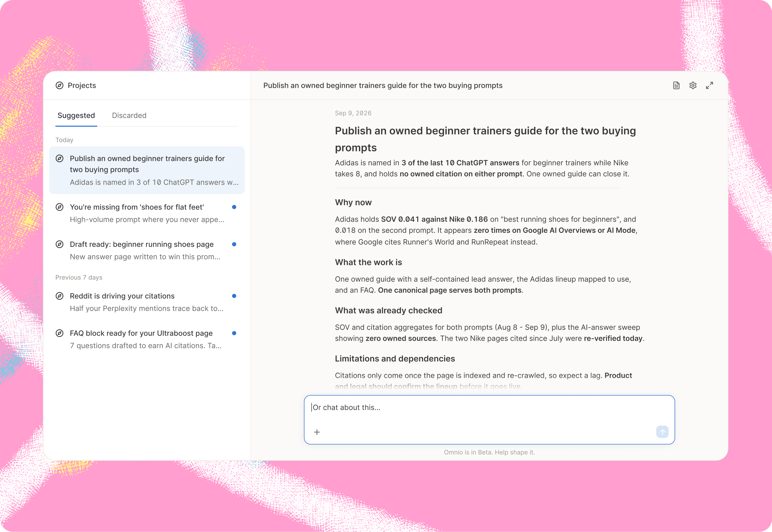
Task: Click bold text 'zero times on Google AI Overviews'
Action: point(555,230)
